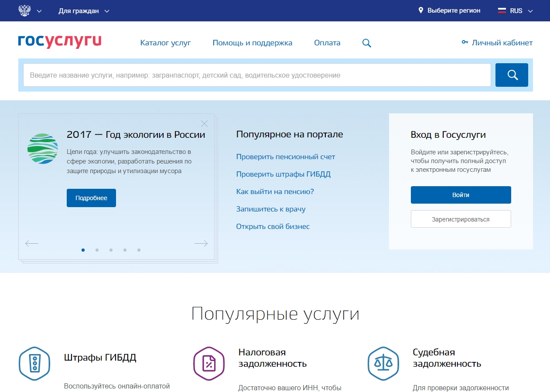Open the RUS language dropdown
This screenshot has width=550, height=392.
(521, 11)
